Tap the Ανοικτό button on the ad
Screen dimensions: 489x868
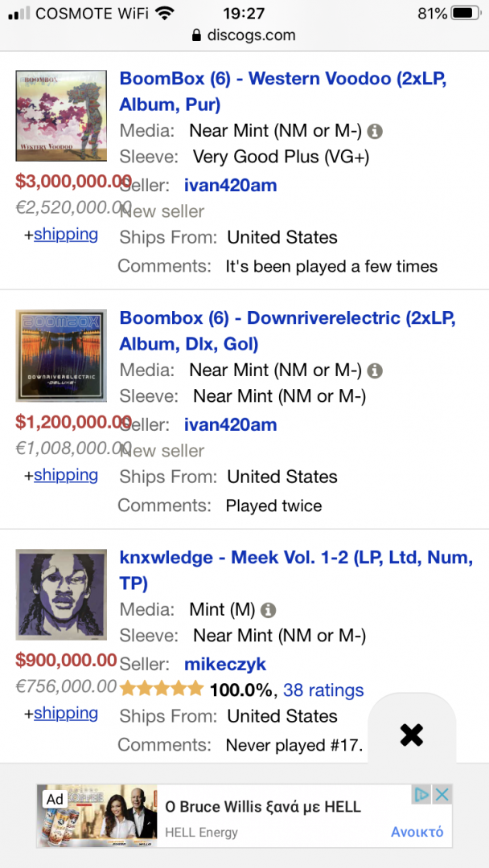[x=417, y=832]
